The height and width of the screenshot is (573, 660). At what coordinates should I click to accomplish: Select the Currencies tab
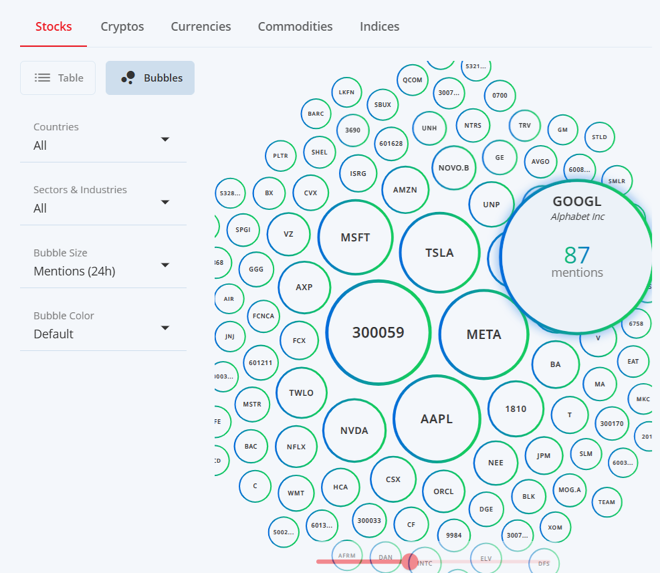[201, 27]
